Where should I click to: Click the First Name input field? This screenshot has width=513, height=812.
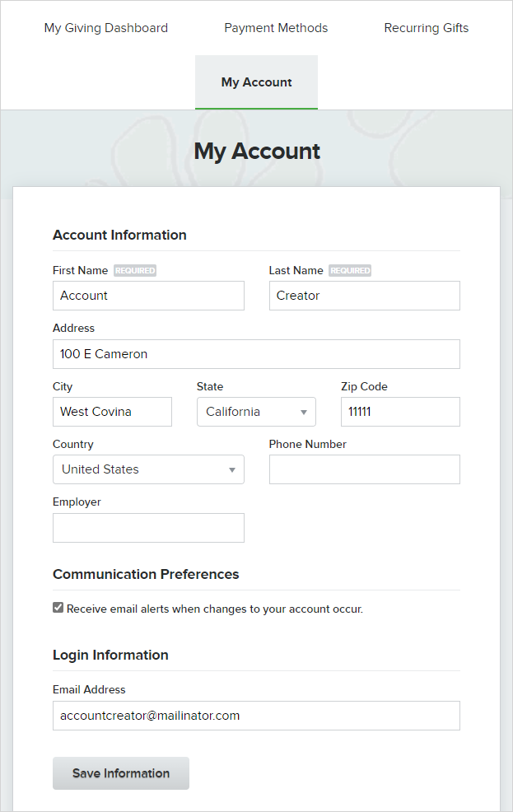point(148,296)
